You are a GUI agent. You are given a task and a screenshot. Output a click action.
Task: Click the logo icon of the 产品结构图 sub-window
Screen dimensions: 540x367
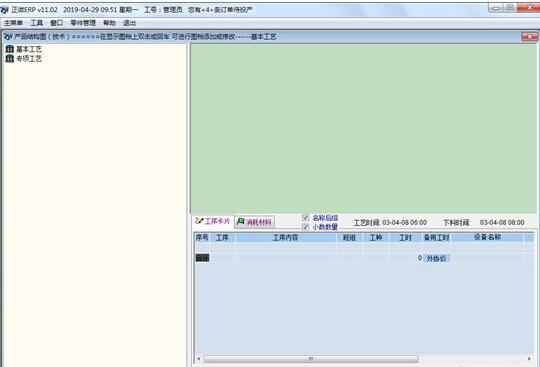tap(8, 36)
